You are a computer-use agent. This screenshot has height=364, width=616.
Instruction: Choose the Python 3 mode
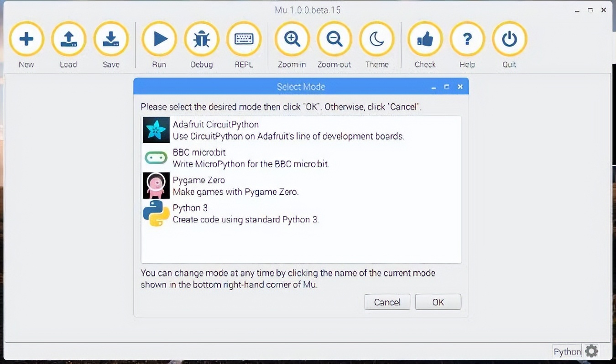301,213
